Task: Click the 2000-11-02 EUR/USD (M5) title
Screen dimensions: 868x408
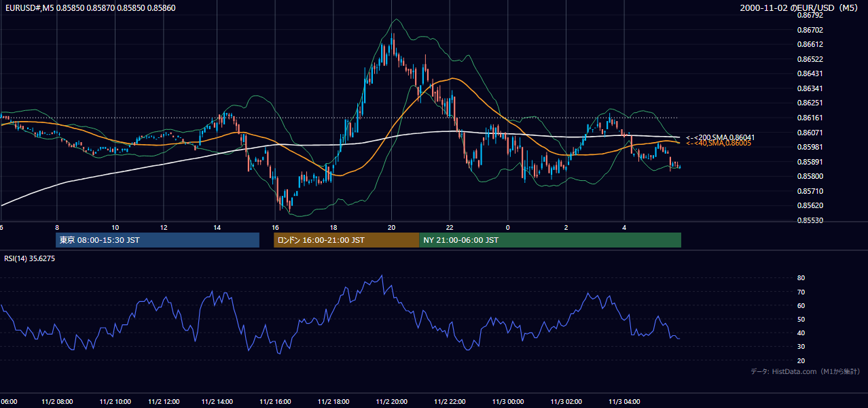Action: click(x=799, y=7)
